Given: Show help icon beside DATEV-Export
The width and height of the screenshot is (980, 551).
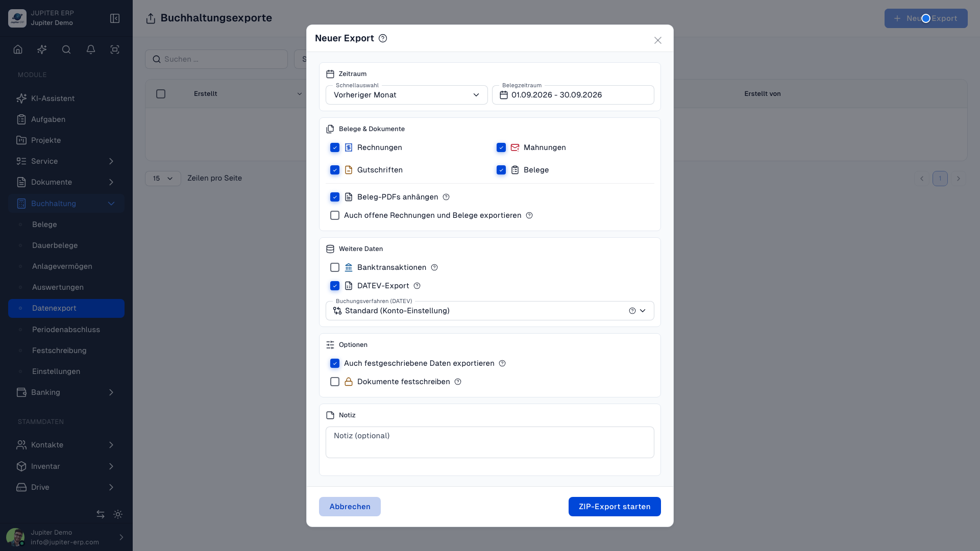Looking at the screenshot, I should 417,286.
